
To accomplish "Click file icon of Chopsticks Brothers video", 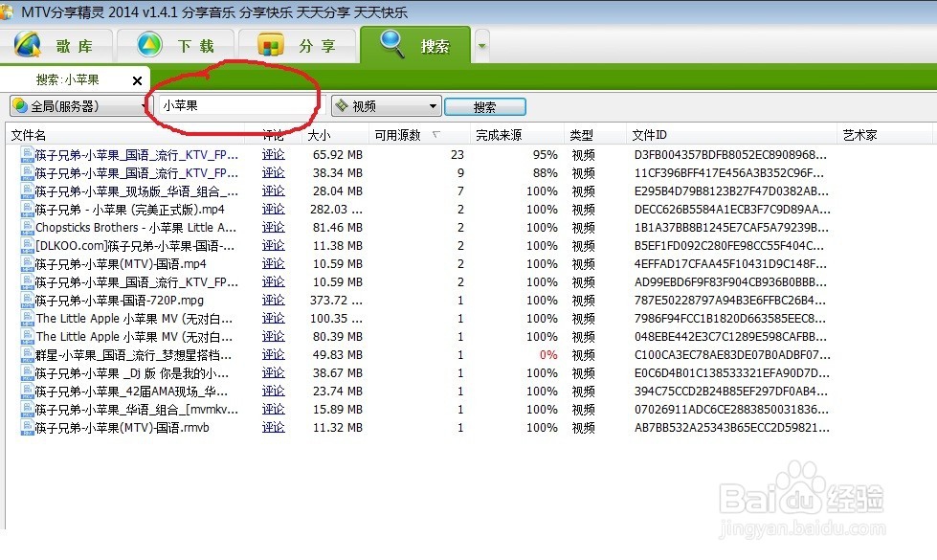I will [27, 227].
